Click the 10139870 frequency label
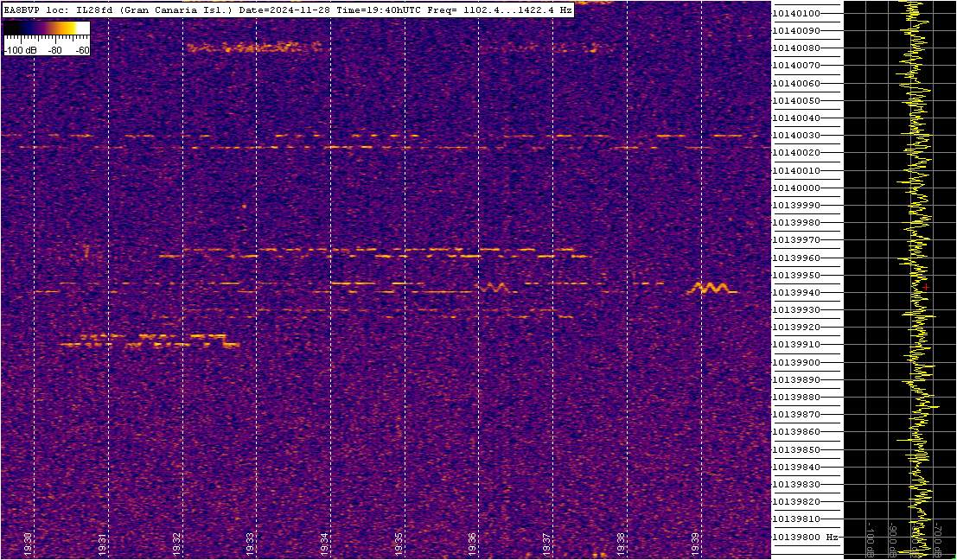 [x=796, y=414]
